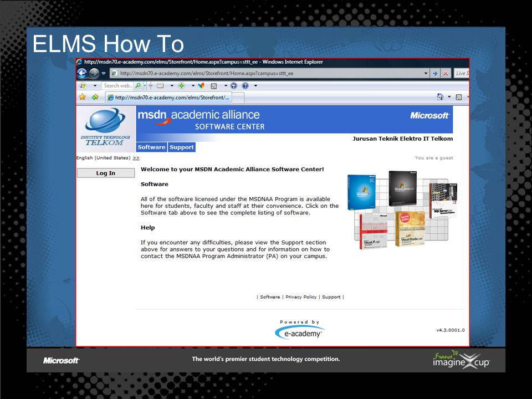Open dropdown beside the magnifier search icon
Image resolution: width=532 pixels, height=399 pixels.
pos(145,86)
